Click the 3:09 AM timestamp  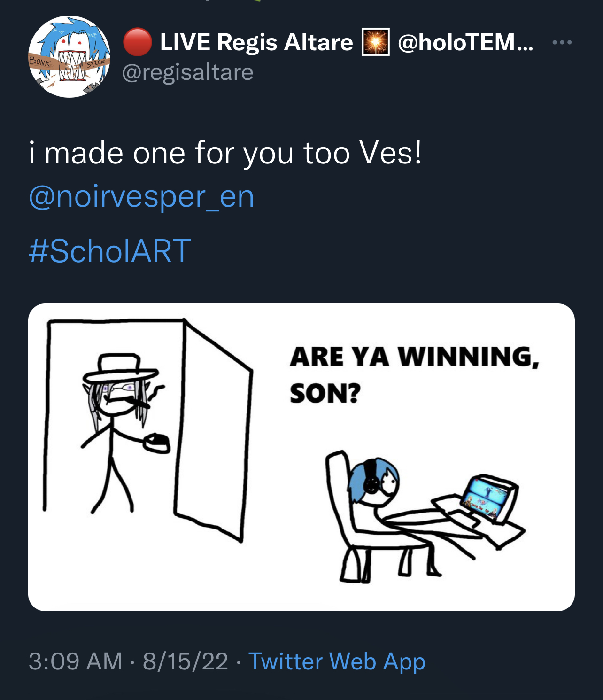(75, 661)
